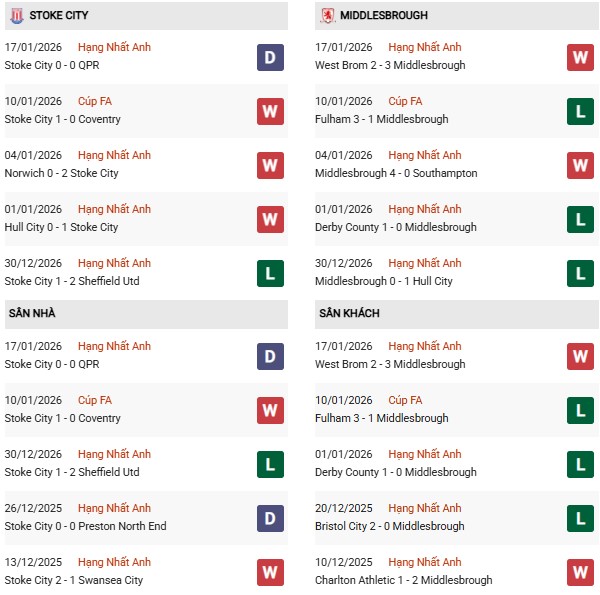
Task: Open Hạng Nhất Anh link dated 20/12/2025
Action: pos(425,508)
